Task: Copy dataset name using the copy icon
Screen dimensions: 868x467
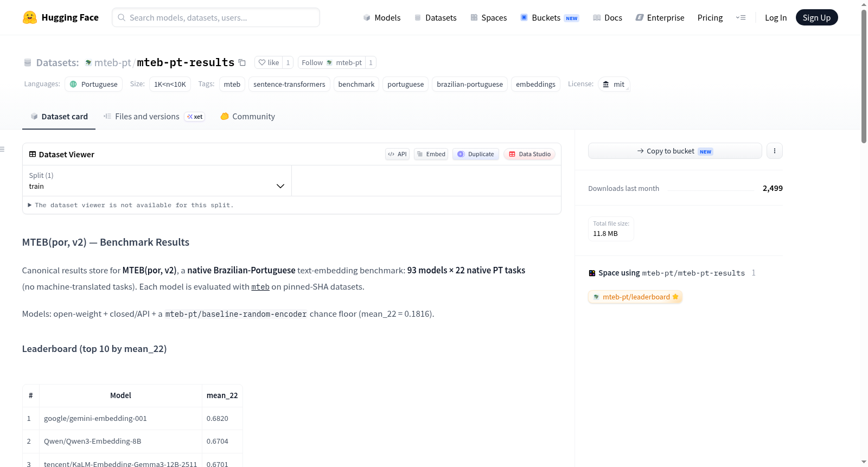Action: point(242,63)
